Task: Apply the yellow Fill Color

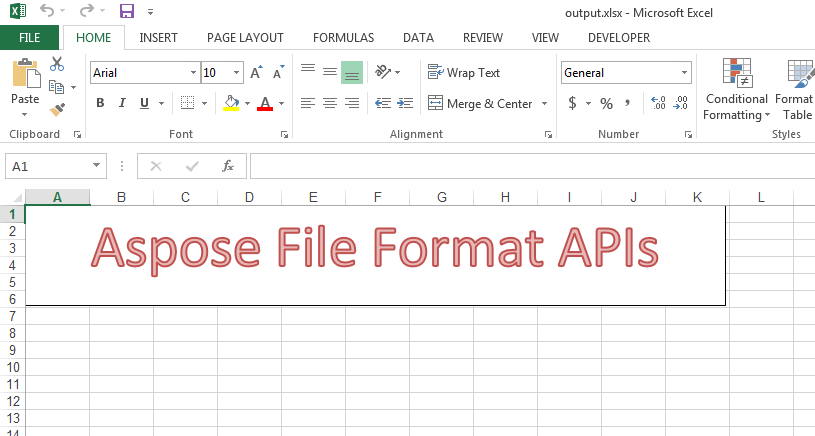Action: click(x=232, y=103)
